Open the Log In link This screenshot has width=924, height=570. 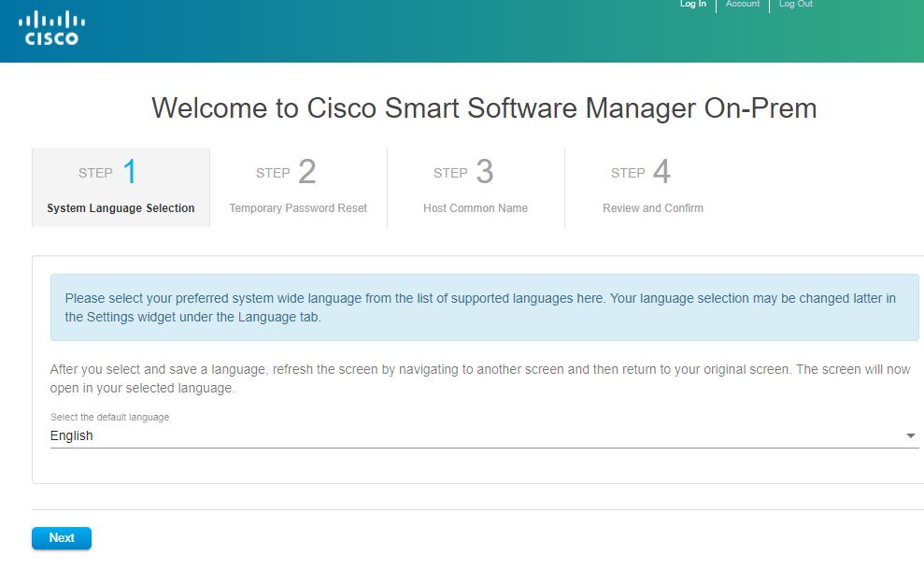[692, 4]
